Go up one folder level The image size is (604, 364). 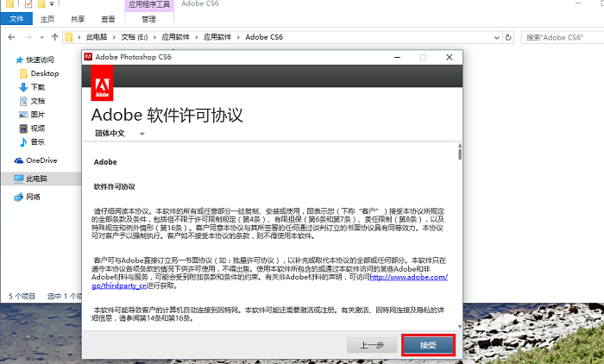click(x=54, y=37)
